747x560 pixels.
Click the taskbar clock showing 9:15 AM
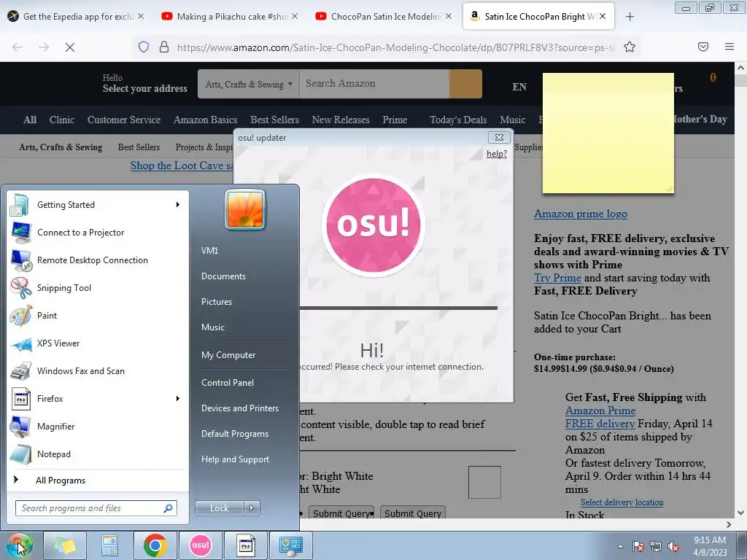coord(710,546)
